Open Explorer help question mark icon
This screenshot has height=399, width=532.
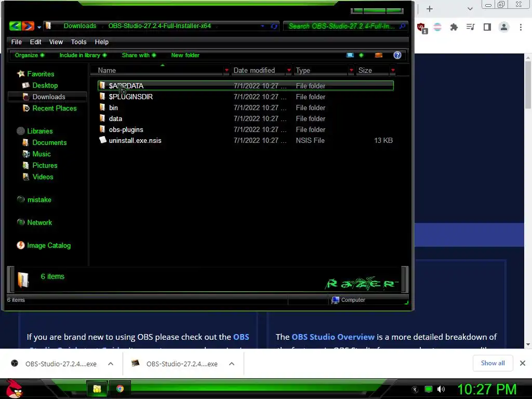pyautogui.click(x=397, y=55)
